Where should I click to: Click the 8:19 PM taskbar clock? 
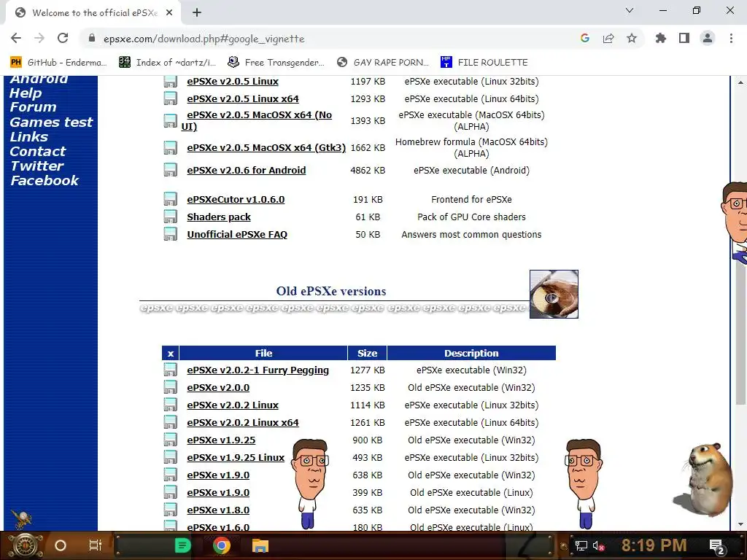[654, 545]
